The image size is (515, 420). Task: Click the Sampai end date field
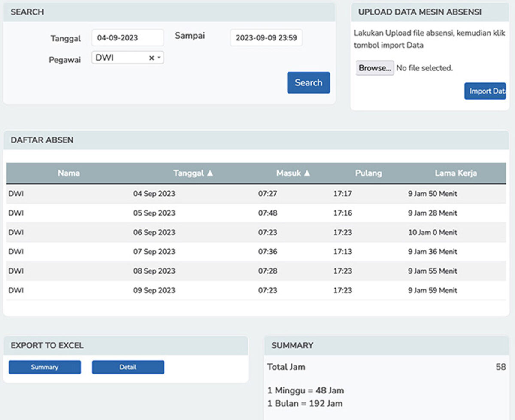(266, 38)
